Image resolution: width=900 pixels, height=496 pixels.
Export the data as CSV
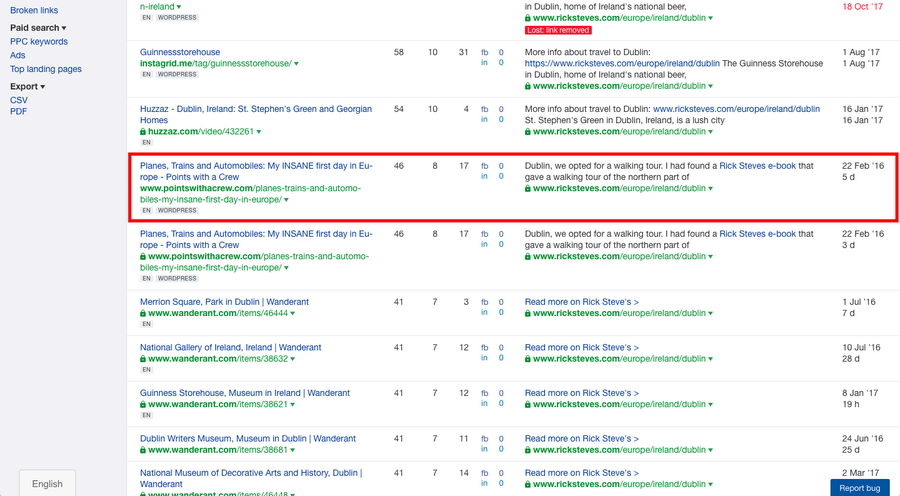tap(18, 100)
